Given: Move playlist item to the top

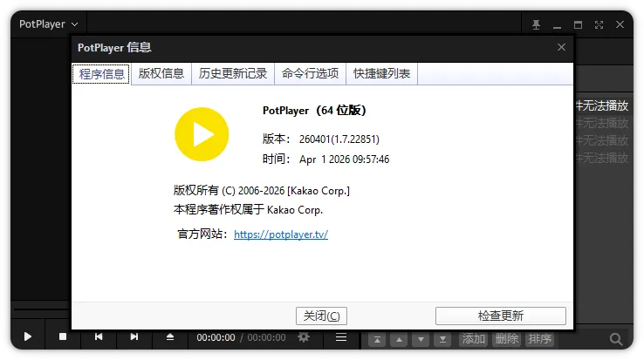Looking at the screenshot, I should 377,339.
